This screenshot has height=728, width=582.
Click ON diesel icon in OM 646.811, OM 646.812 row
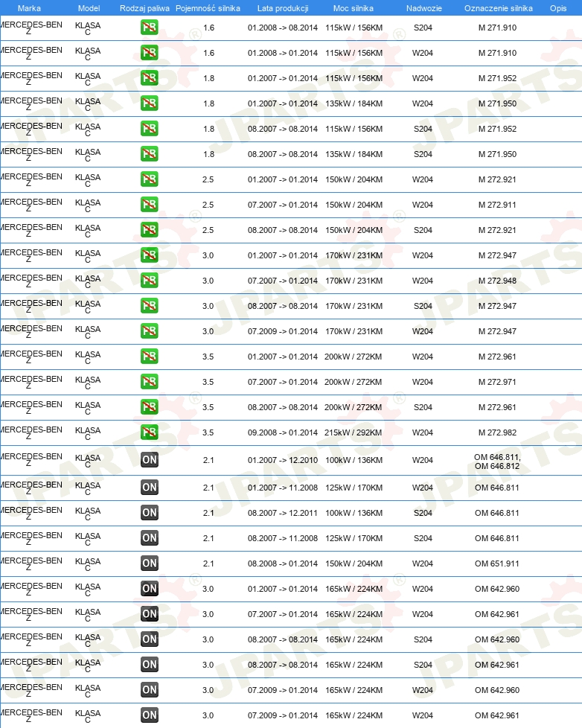[x=150, y=460]
